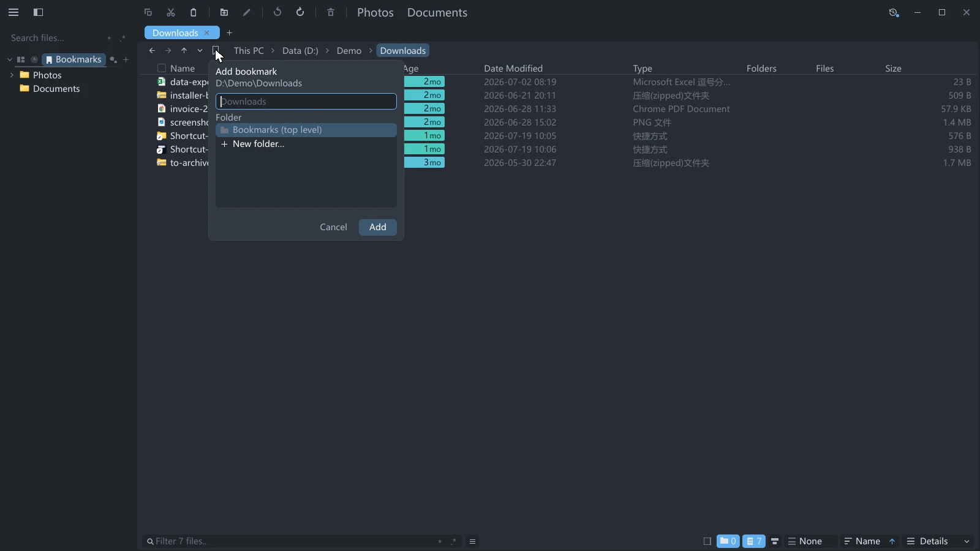Click Downloads breadcrumb
The image size is (980, 551).
(402, 51)
